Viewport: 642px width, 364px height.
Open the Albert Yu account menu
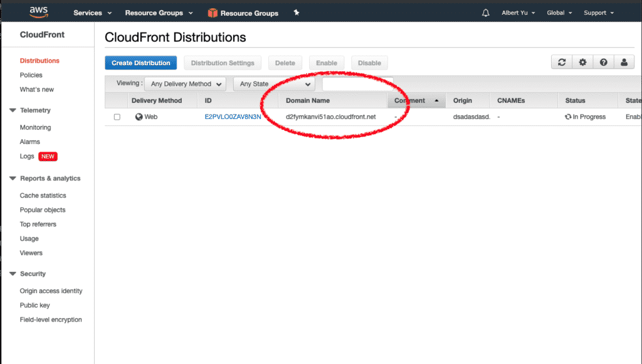(x=518, y=13)
